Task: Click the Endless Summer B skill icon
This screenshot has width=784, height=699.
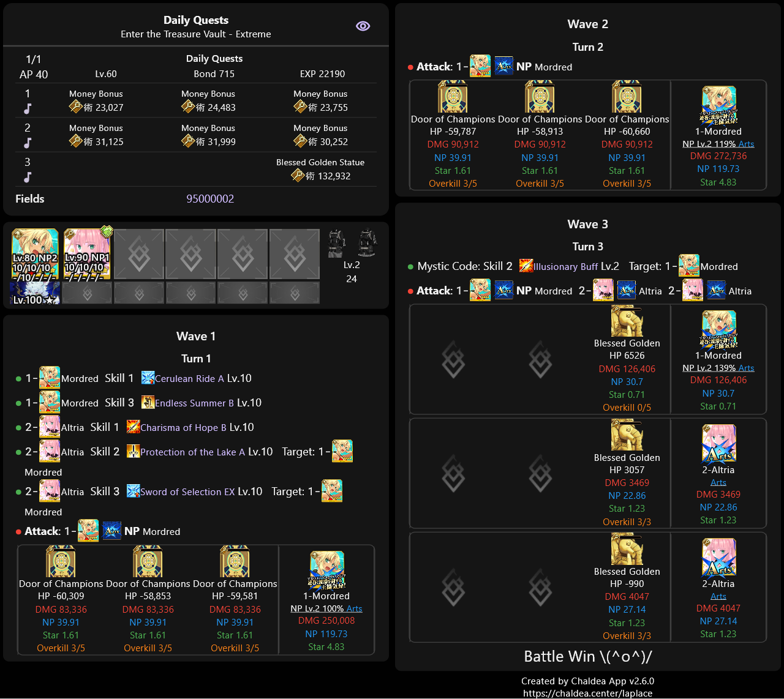Action: [x=148, y=403]
